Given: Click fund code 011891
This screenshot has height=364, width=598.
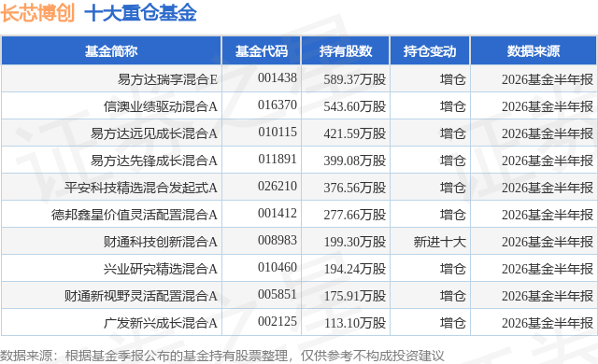Looking at the screenshot, I should [278, 159].
